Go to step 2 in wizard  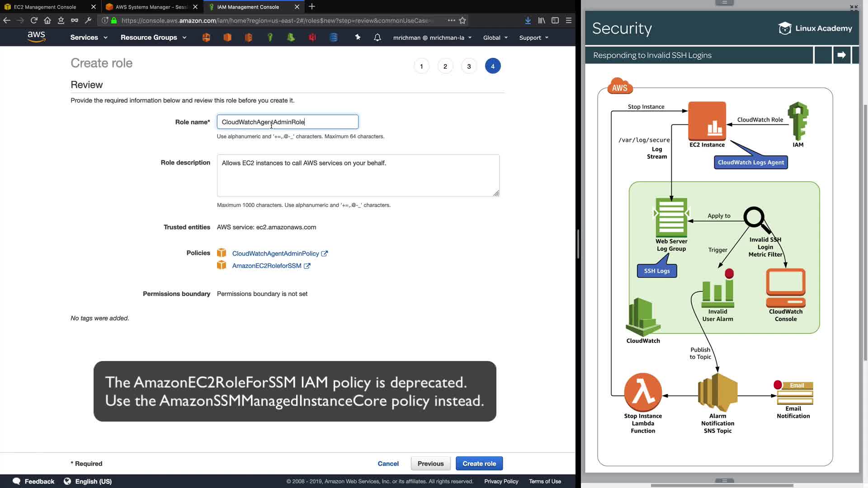click(x=445, y=66)
